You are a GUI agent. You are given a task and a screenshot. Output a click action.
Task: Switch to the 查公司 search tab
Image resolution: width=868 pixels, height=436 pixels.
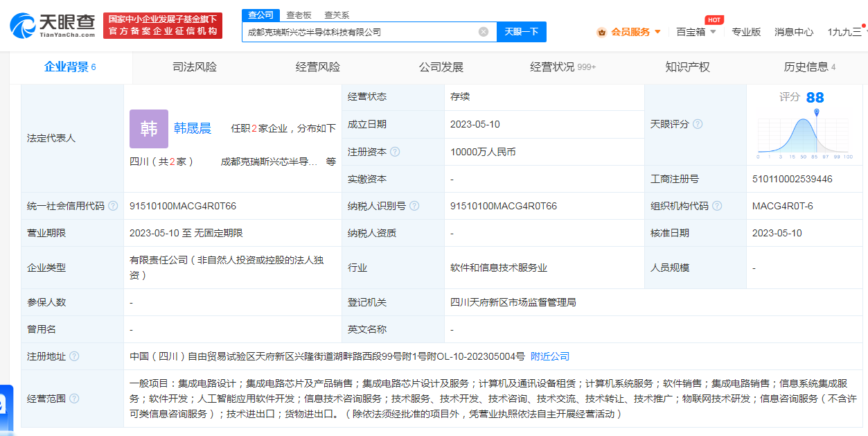tap(261, 15)
